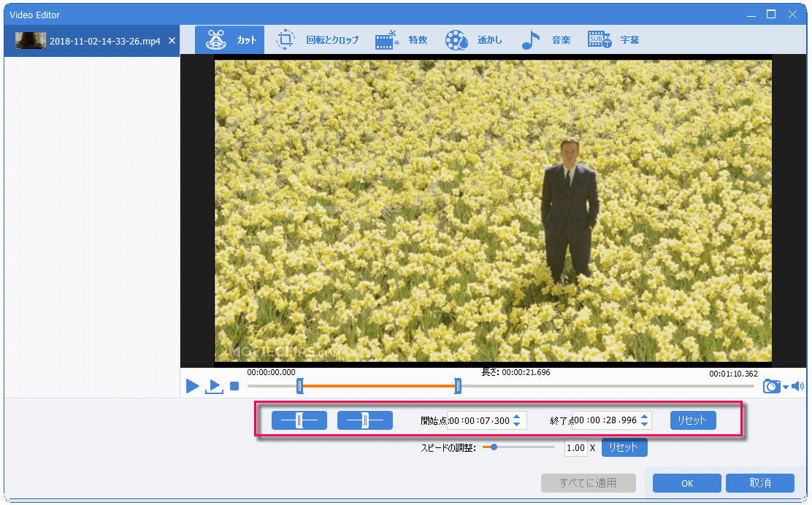
Task: Click the すべてに適用 apply-to-all button
Action: (x=589, y=483)
